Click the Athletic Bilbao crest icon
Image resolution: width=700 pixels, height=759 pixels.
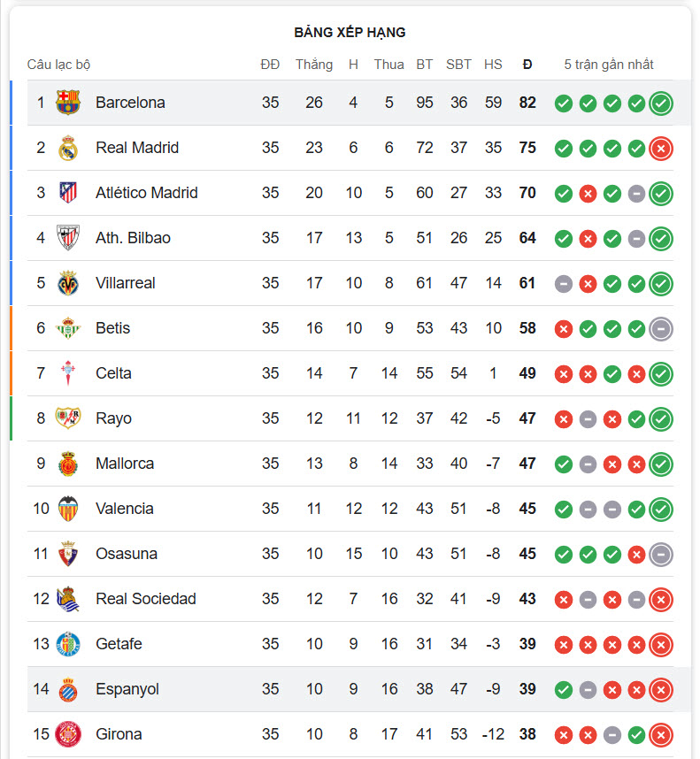[x=68, y=238]
